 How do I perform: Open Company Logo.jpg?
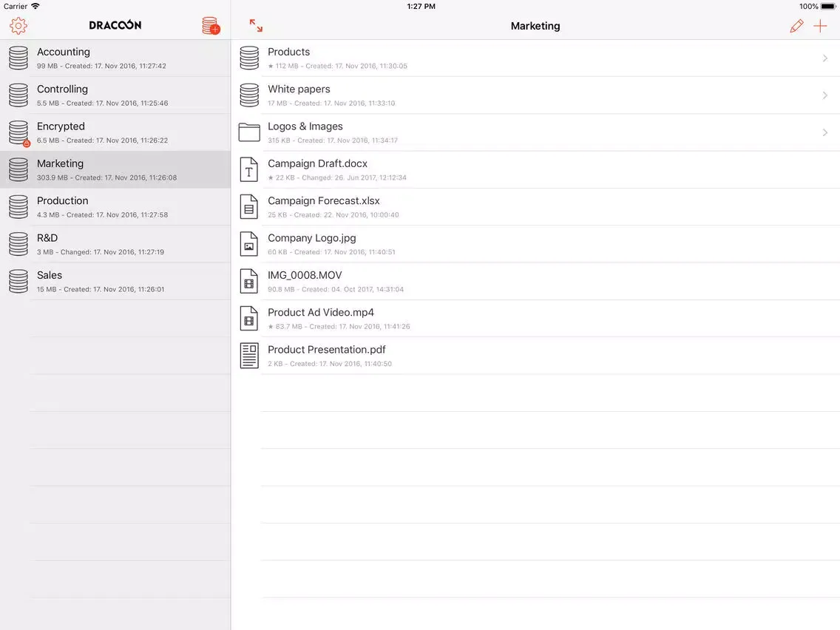pyautogui.click(x=535, y=244)
